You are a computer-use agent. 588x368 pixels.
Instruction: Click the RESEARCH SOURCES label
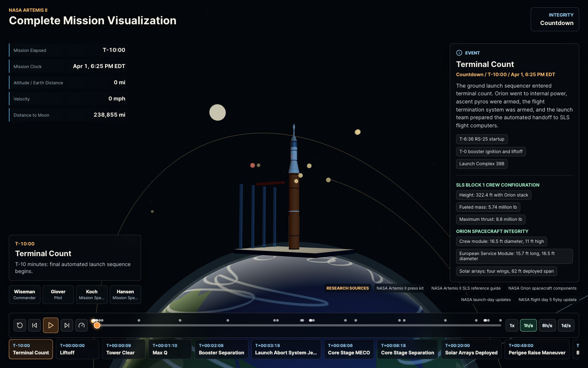(347, 288)
